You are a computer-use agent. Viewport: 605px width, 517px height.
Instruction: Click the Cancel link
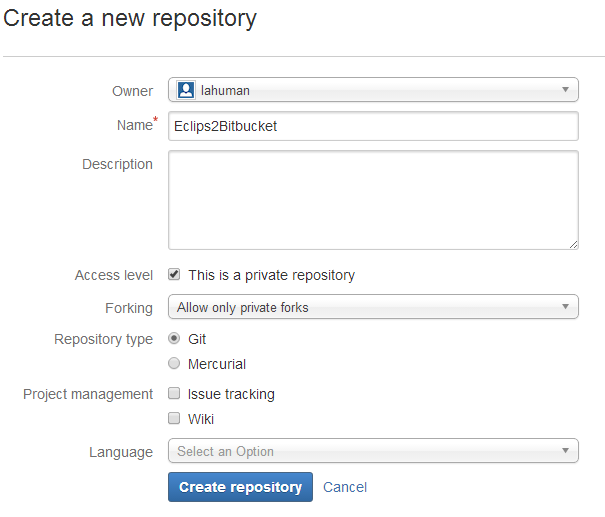[345, 487]
